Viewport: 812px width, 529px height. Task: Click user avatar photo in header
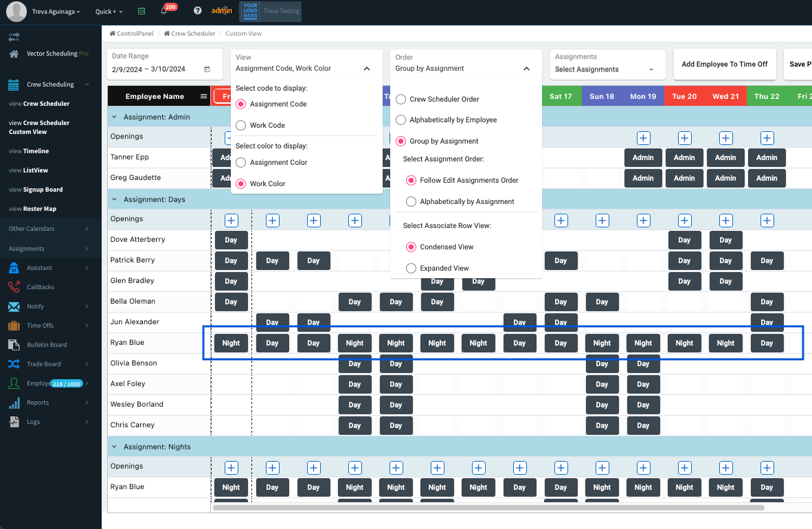coord(16,12)
